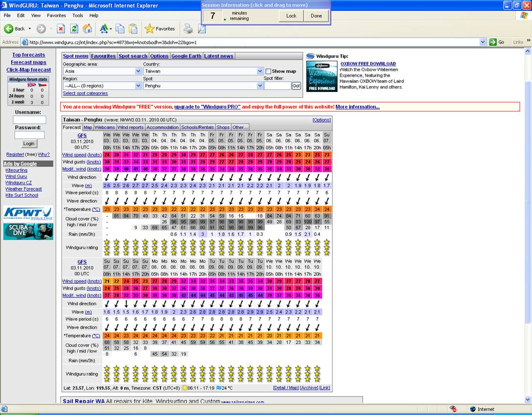
Task: Click the vertical page scrollbar
Action: (528, 196)
